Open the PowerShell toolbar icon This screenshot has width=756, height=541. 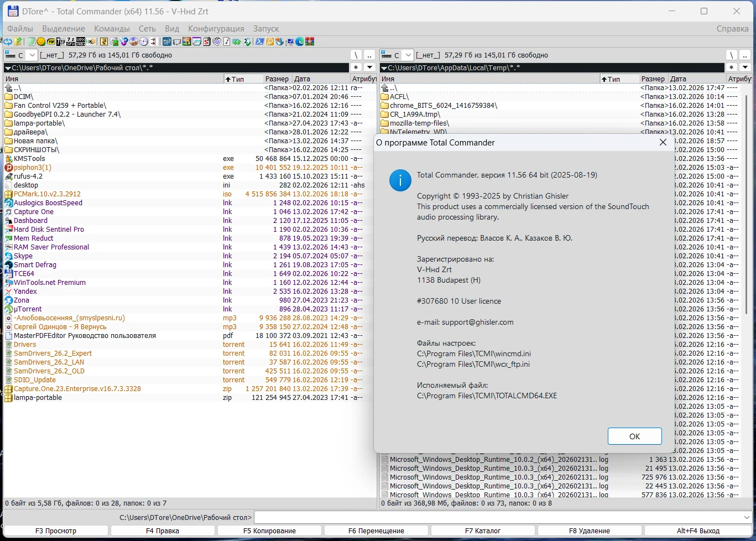click(x=259, y=41)
